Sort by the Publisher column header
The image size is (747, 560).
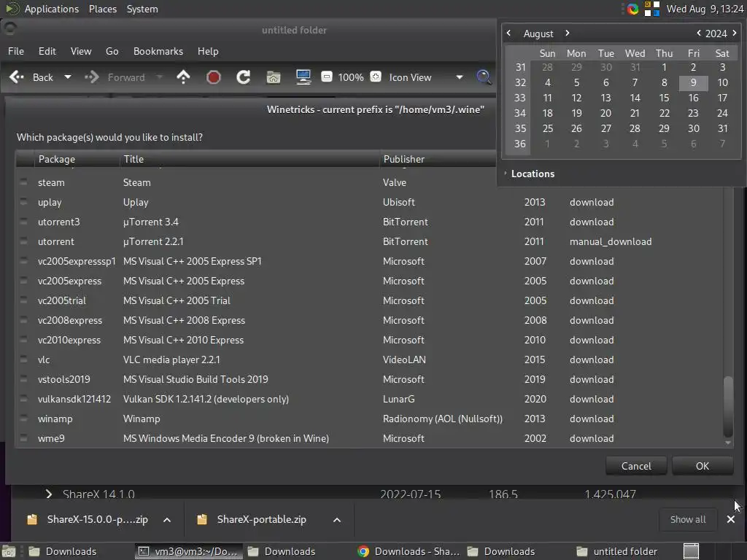pos(438,159)
